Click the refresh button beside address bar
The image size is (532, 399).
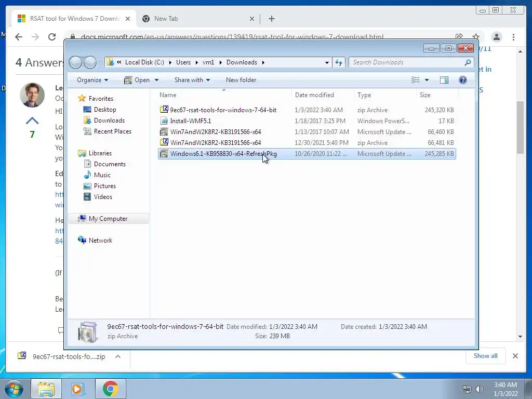339,62
